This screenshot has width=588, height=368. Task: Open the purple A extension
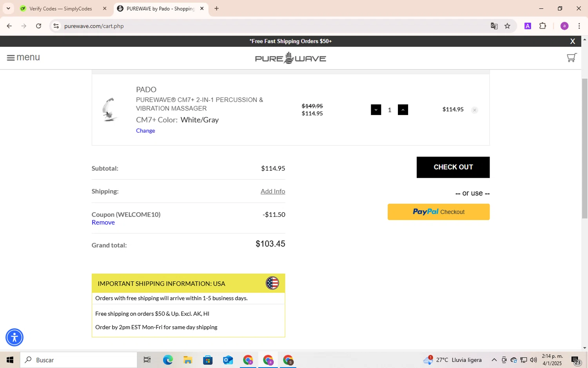click(x=528, y=26)
